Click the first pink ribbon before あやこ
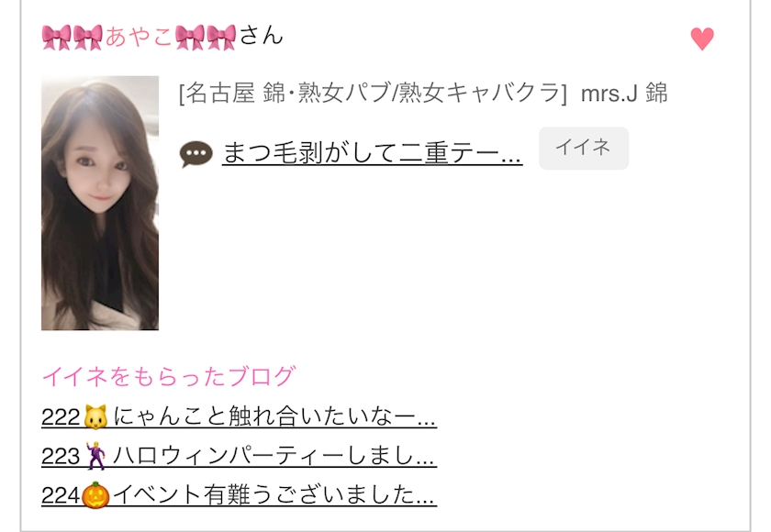771x532 pixels. pos(57,38)
